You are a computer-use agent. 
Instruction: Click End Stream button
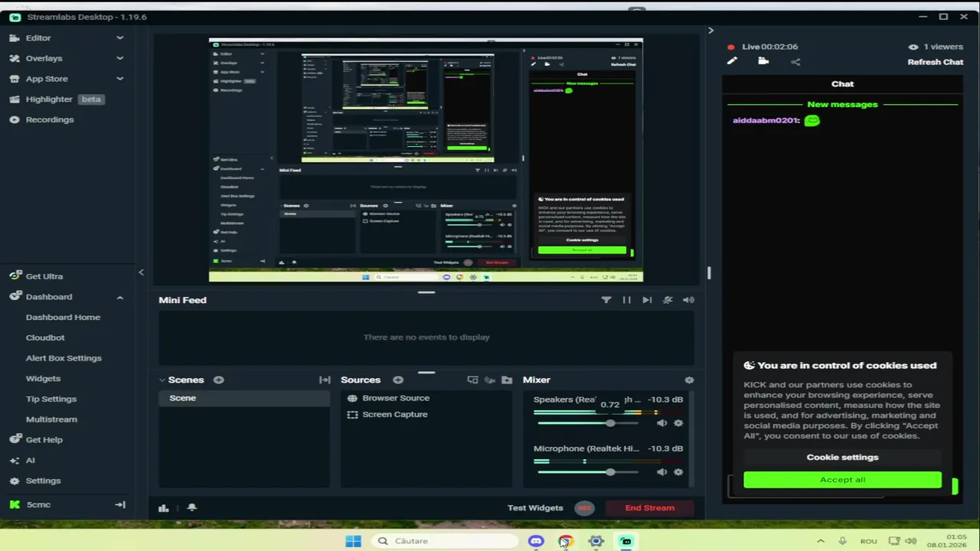point(650,507)
